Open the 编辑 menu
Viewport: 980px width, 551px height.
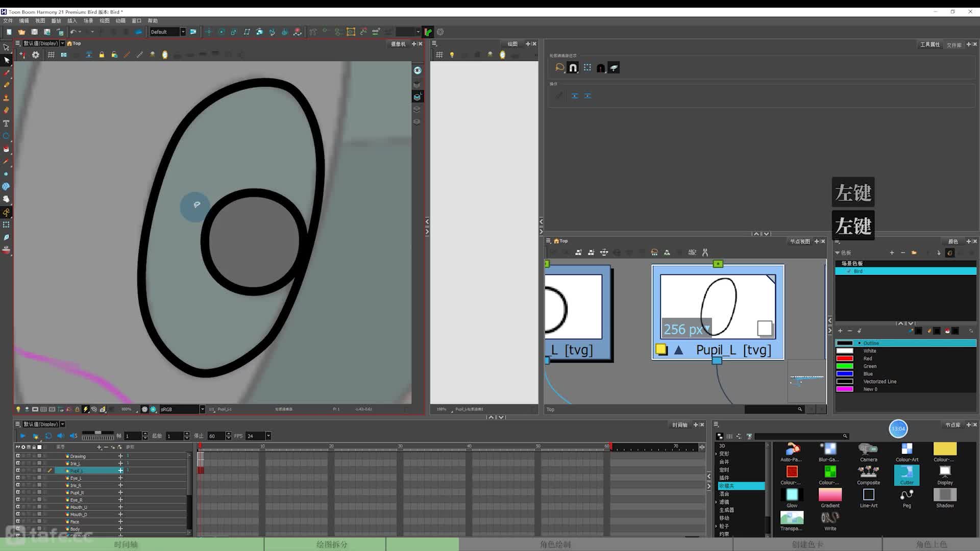[24, 21]
